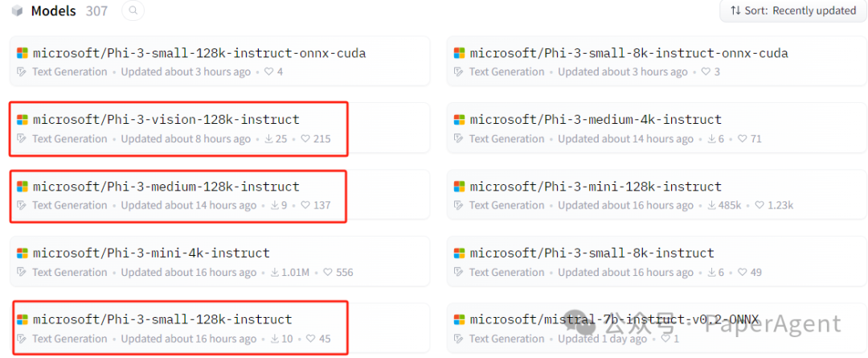Select the microsoft/Phi-3-vision-128k-instruct model
The width and height of the screenshot is (868, 358).
[x=166, y=120]
